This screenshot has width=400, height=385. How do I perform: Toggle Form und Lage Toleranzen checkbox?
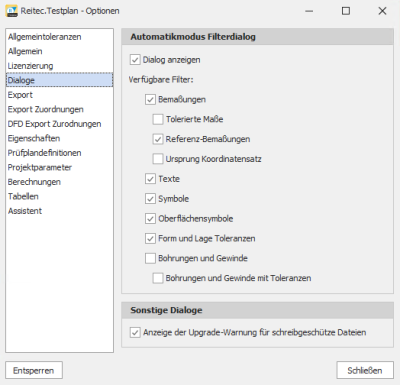point(150,239)
